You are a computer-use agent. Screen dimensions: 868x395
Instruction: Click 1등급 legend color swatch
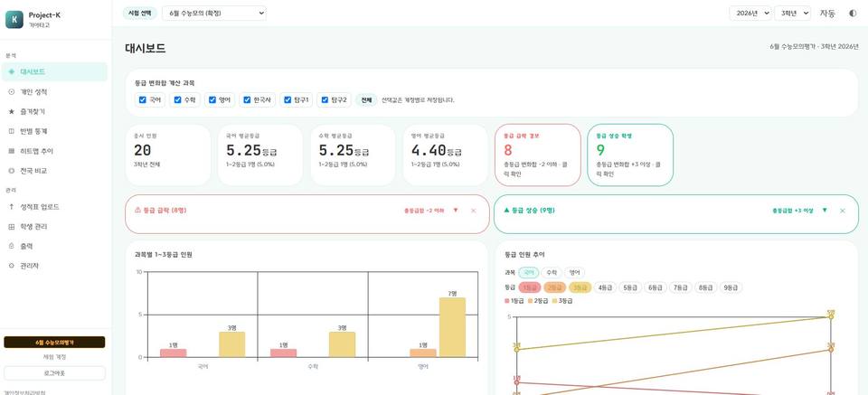(x=506, y=301)
